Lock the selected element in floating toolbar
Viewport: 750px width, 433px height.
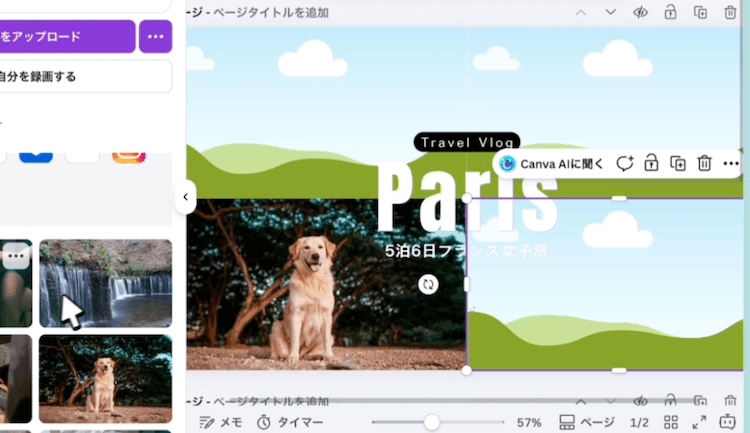[x=651, y=164]
